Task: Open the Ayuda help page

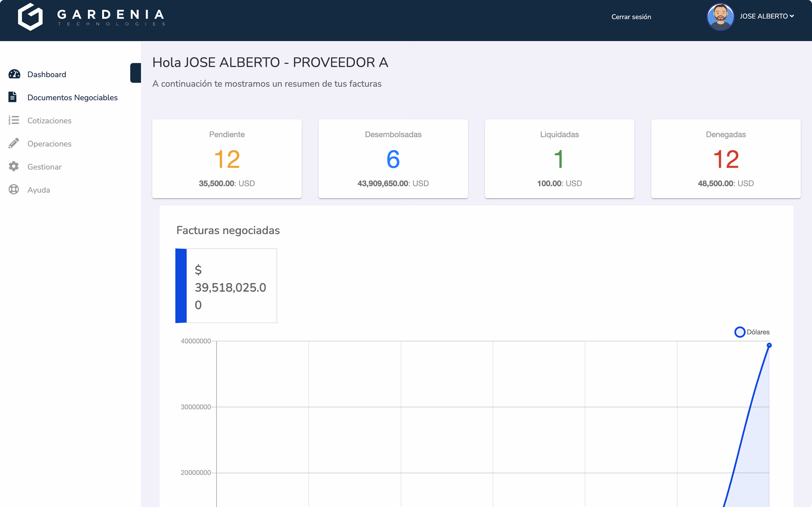Action: [39, 190]
